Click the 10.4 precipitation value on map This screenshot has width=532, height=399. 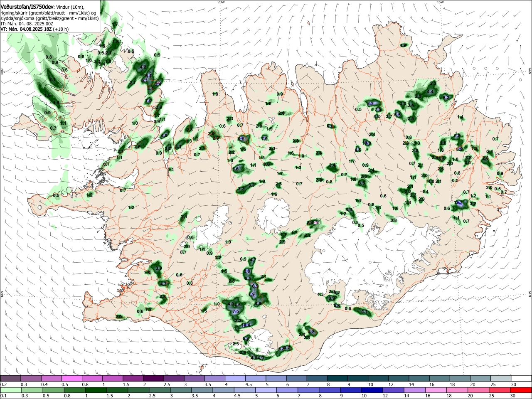pyautogui.click(x=245, y=325)
